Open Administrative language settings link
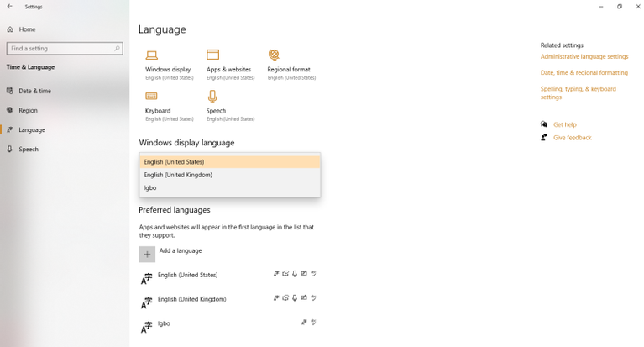Image resolution: width=644 pixels, height=347 pixels. pos(584,57)
